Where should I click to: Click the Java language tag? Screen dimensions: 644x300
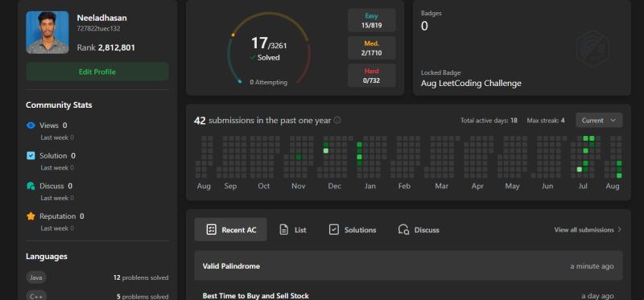pos(36,277)
